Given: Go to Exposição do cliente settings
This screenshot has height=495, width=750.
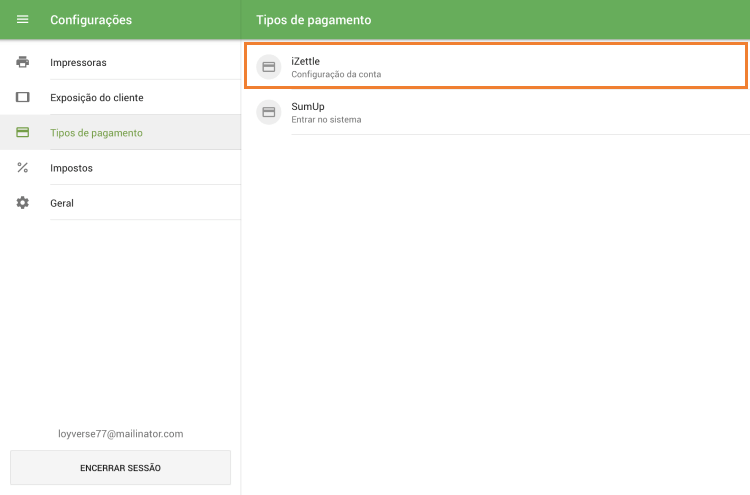Looking at the screenshot, I should point(96,98).
